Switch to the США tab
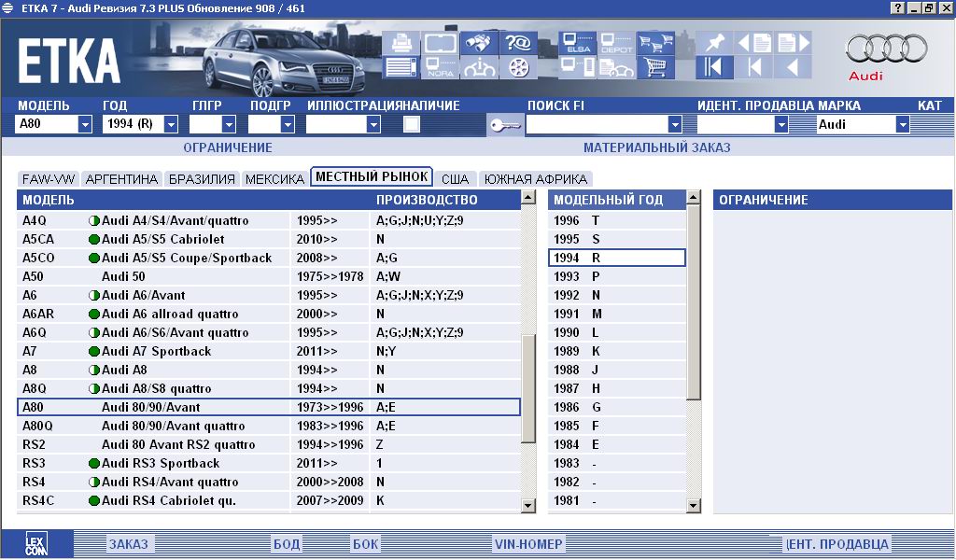Screen dimensions: 956x560 [455, 179]
